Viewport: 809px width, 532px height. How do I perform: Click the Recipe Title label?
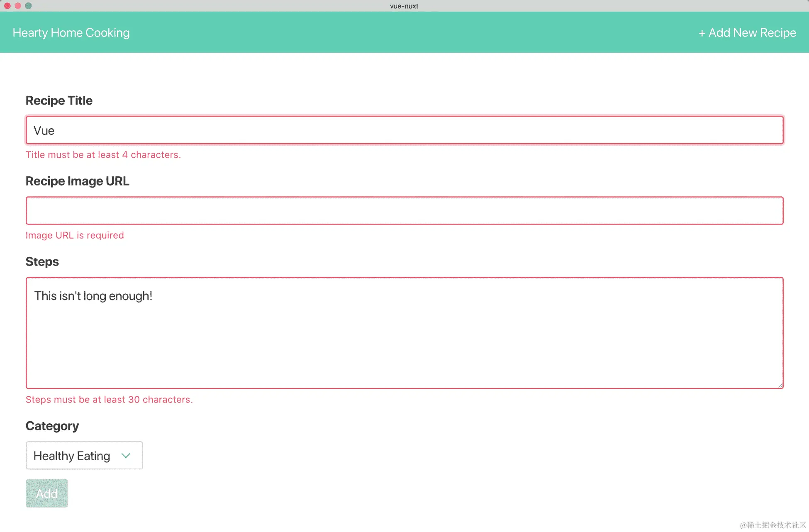[59, 100]
